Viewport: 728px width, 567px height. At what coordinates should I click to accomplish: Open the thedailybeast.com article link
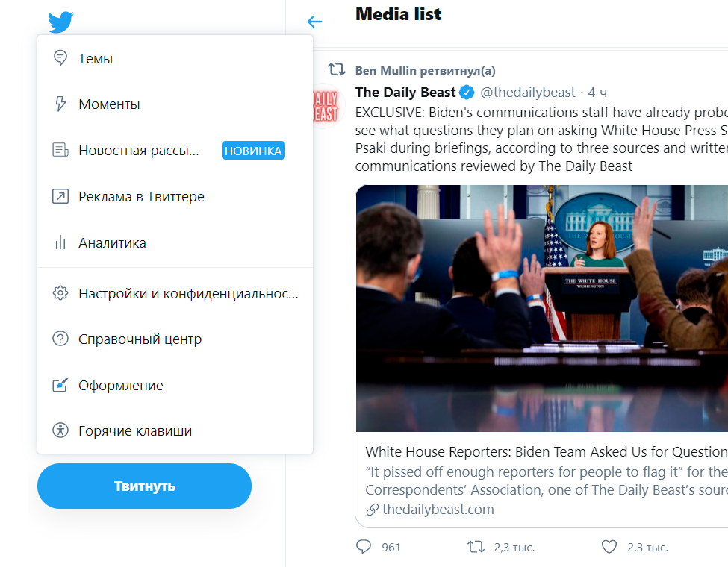(x=438, y=510)
